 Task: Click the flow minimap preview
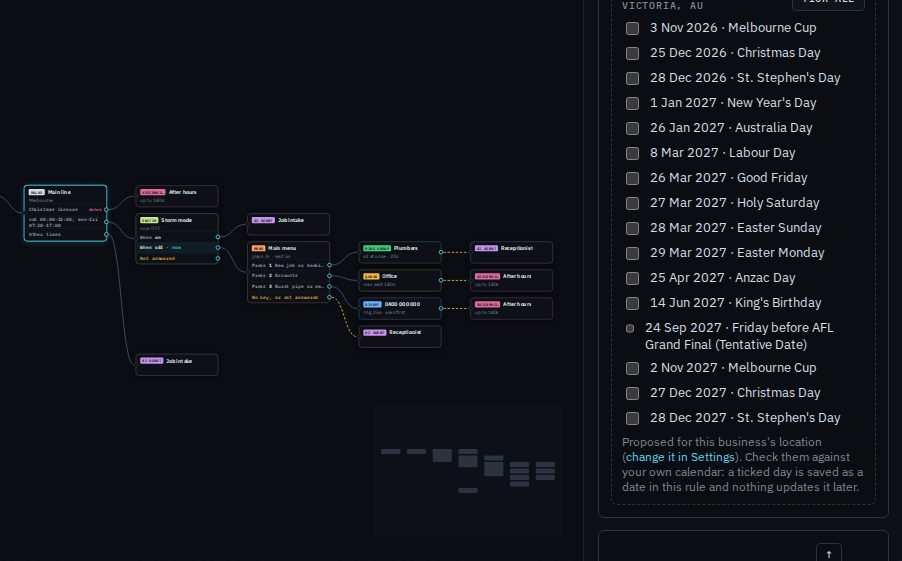coord(468,471)
